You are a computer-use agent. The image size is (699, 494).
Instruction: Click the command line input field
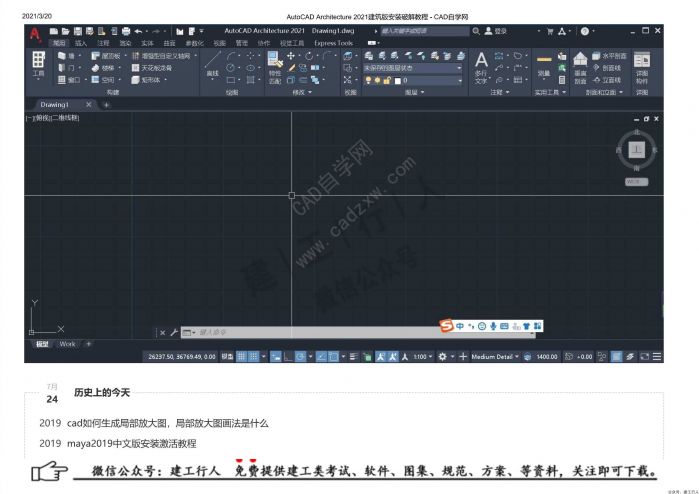tap(358, 332)
